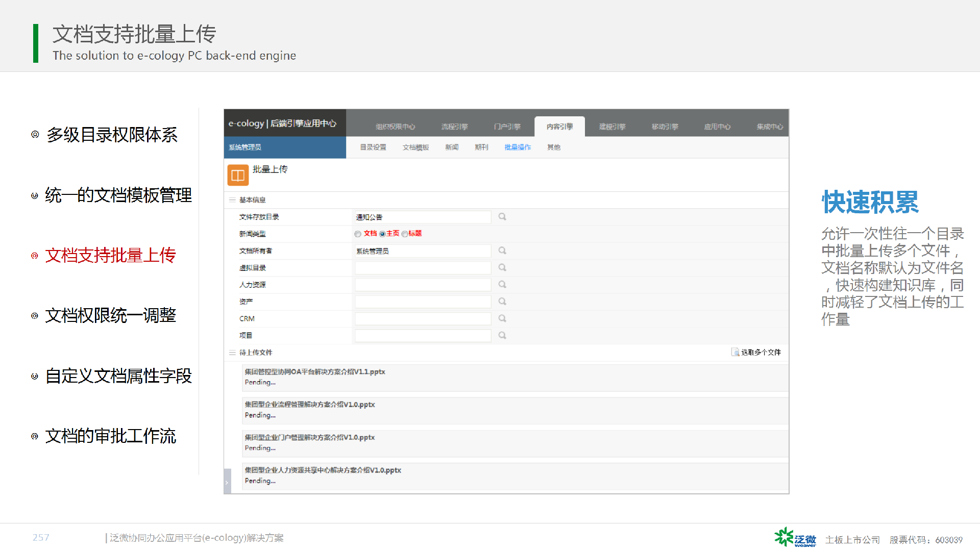Switch to 集成中心 tab
This screenshot has width=980, height=551.
(770, 127)
